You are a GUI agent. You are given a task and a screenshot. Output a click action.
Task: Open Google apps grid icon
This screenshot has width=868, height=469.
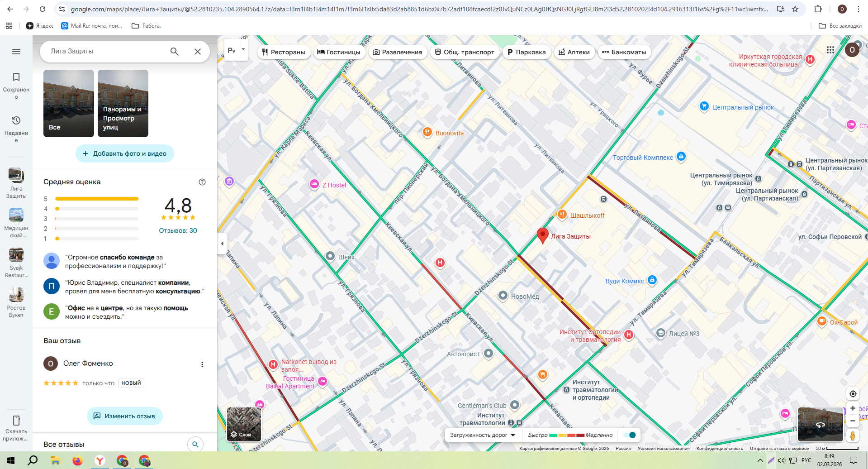830,50
